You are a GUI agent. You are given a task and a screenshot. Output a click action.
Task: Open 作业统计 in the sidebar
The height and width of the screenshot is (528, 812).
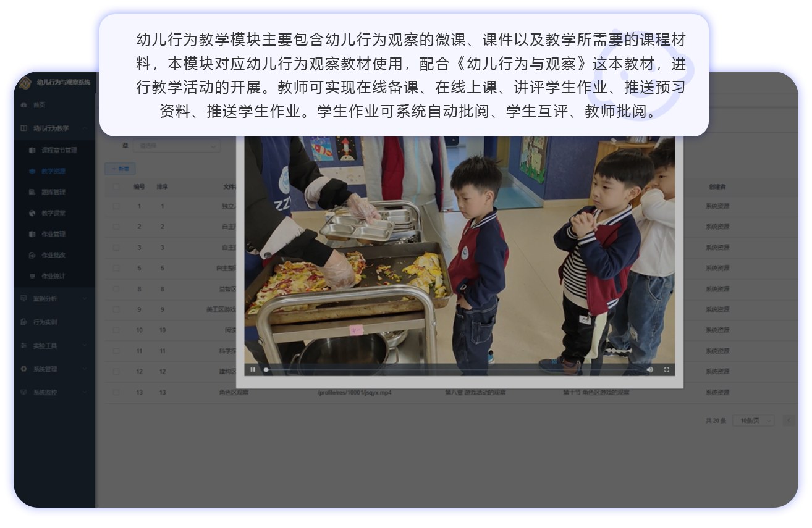(x=53, y=276)
